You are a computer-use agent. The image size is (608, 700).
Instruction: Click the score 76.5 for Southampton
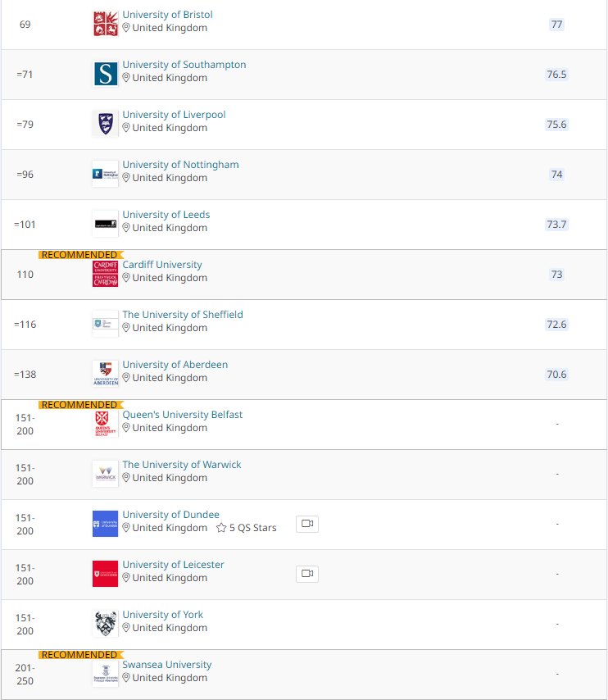pyautogui.click(x=556, y=74)
